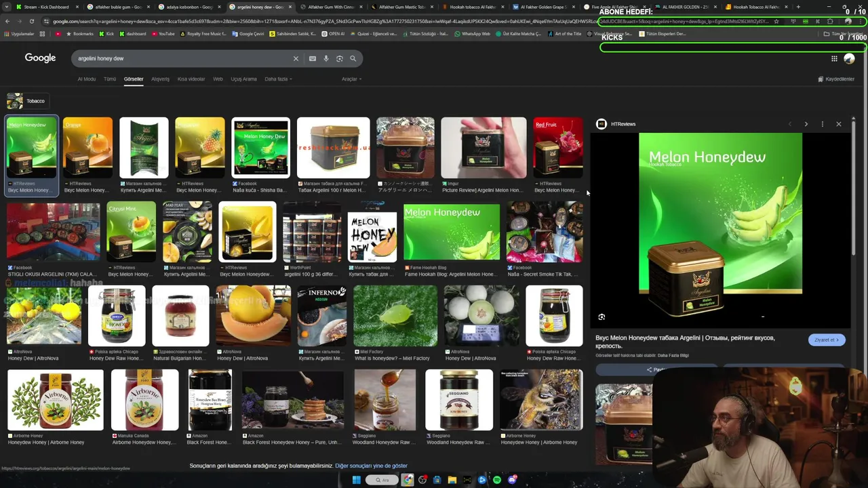Viewport: 868px width, 488px height.
Task: Clear the Google search box text
Action: tap(296, 58)
